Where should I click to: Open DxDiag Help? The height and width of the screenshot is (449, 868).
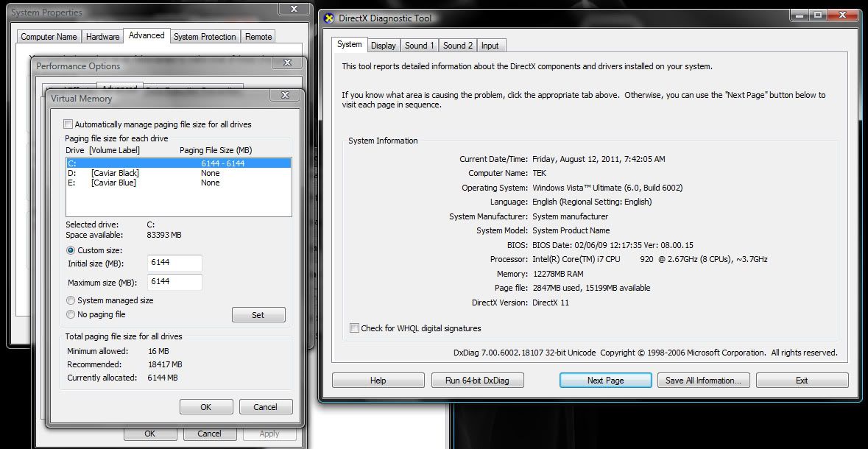click(x=378, y=381)
